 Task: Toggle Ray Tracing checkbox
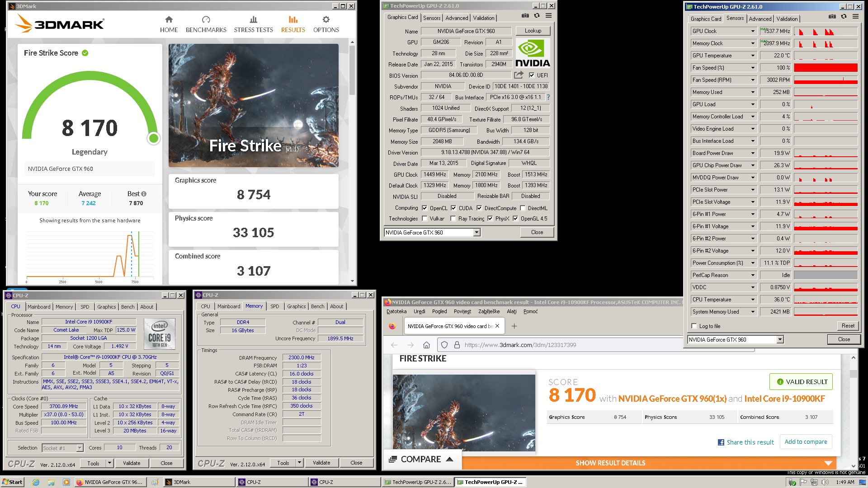click(x=453, y=219)
